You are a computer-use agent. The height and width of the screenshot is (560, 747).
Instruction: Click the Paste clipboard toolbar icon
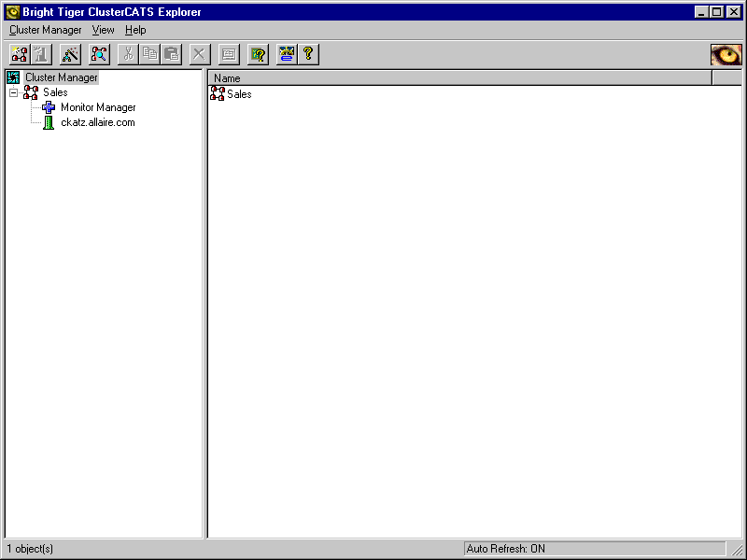tap(171, 54)
